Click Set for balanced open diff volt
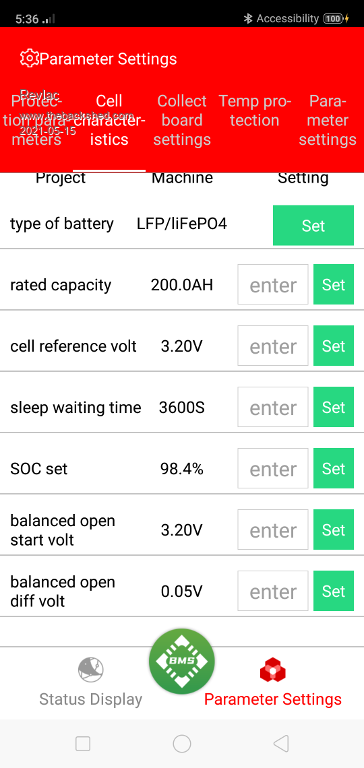Screen dimensions: 364x768 334,591
